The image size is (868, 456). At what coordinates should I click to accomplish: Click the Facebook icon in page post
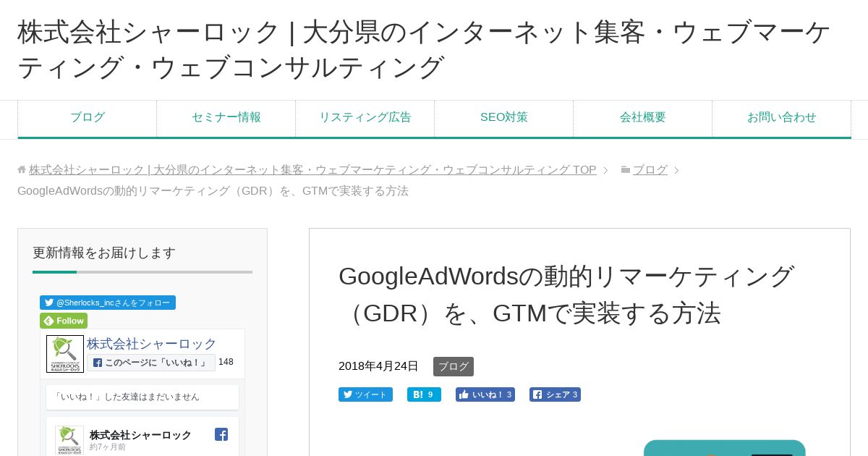point(221,434)
